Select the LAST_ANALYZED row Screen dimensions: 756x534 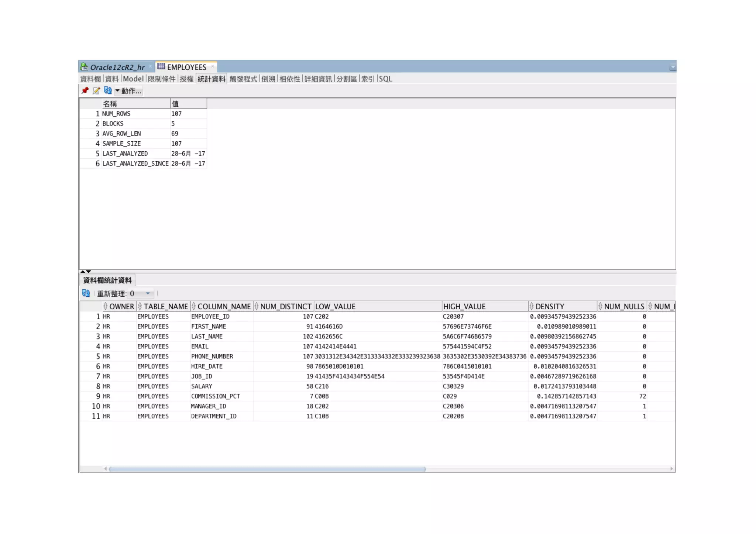[x=143, y=154]
